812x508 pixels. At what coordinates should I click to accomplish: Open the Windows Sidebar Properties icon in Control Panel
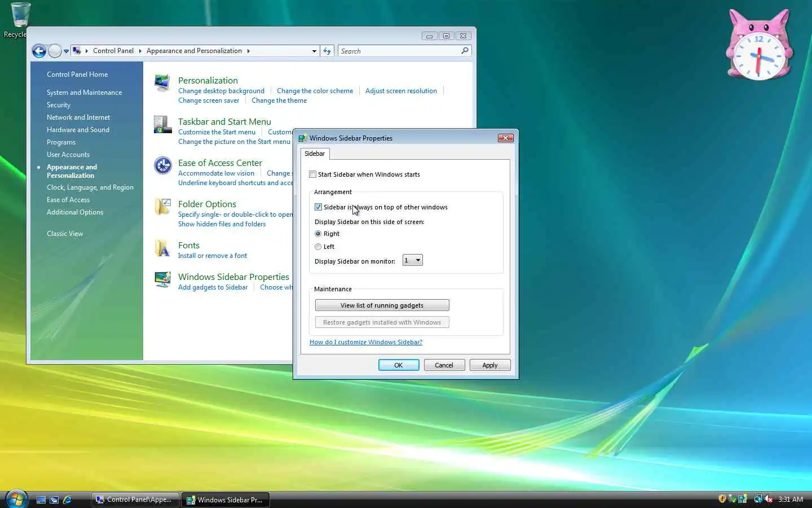point(162,279)
